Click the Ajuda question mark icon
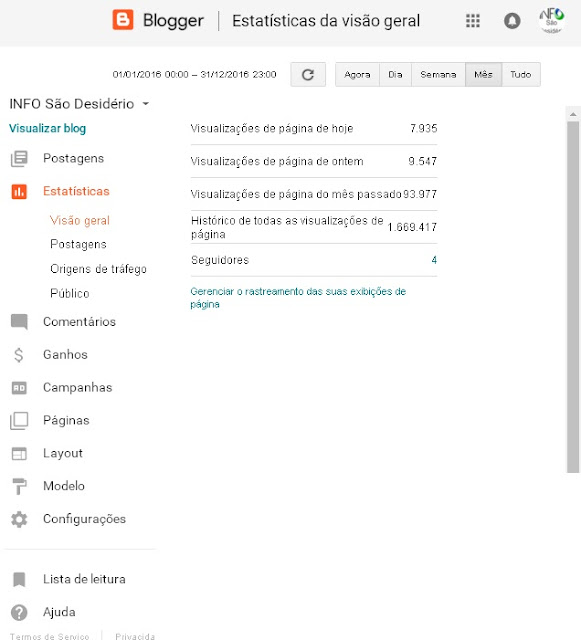The image size is (581, 640). [19, 612]
